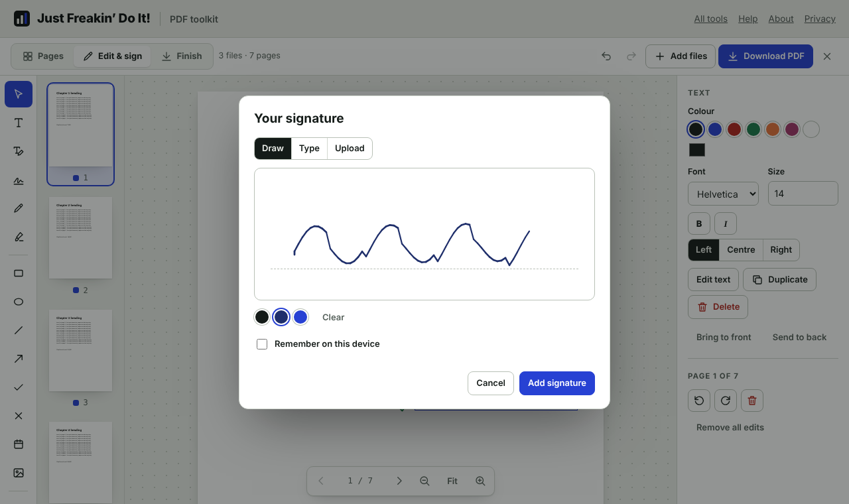The width and height of the screenshot is (849, 504).
Task: Zoom in with the magnifier plus icon
Action: click(480, 481)
